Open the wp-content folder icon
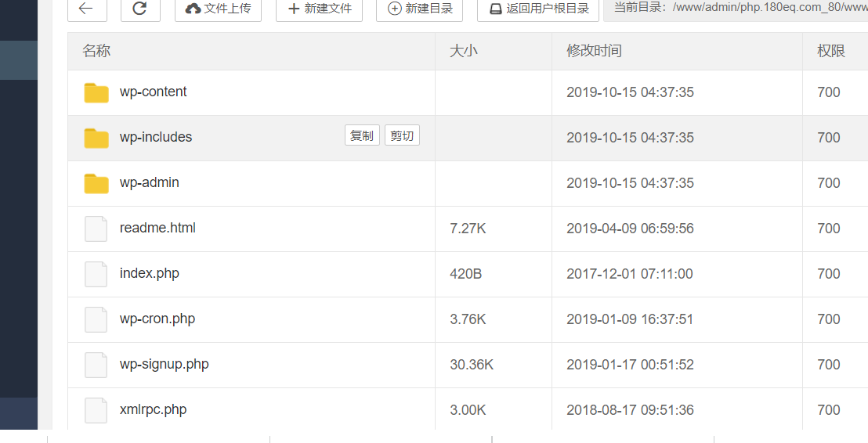Viewport: 868px width, 443px height. click(96, 92)
